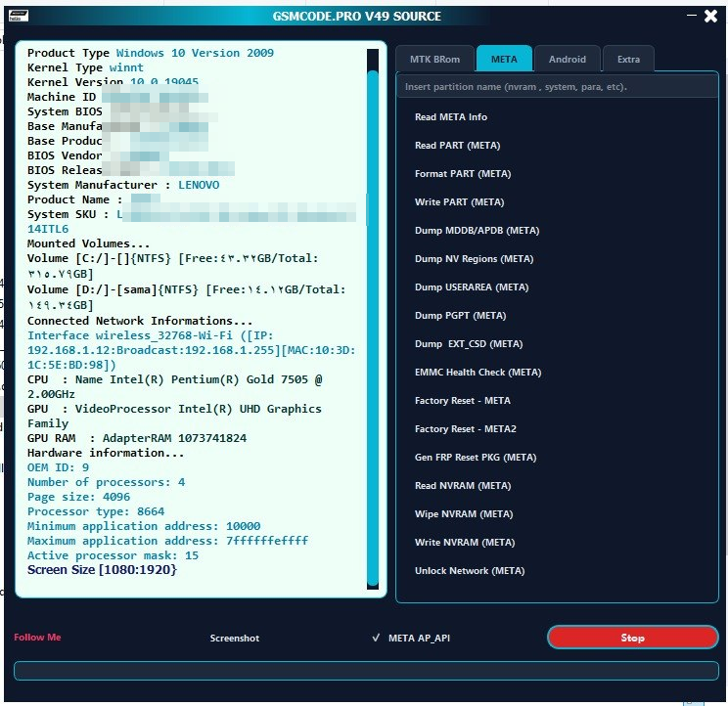Screen dimensions: 728x706
Task: Click the 'Hardware information...' line
Action: [x=106, y=453]
